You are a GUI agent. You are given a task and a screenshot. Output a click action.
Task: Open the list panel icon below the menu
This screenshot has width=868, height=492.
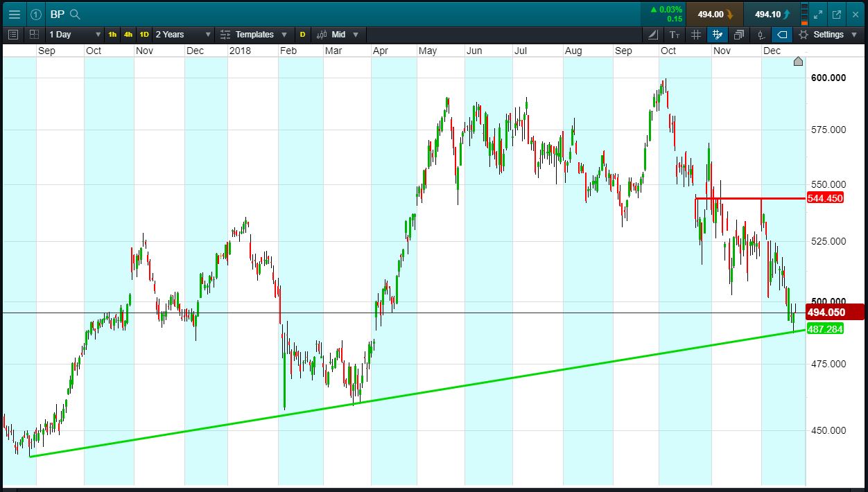(13, 34)
